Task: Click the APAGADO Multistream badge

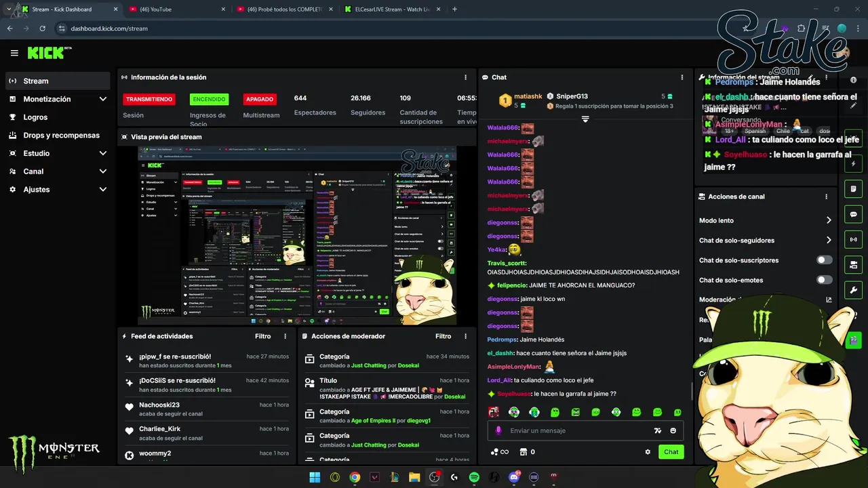Action: coord(260,99)
